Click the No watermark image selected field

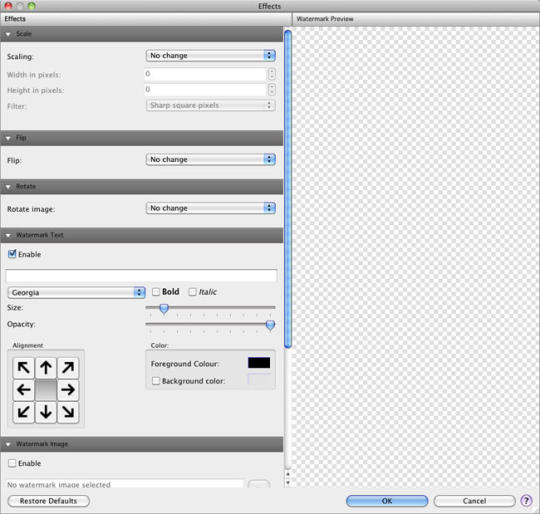124,484
